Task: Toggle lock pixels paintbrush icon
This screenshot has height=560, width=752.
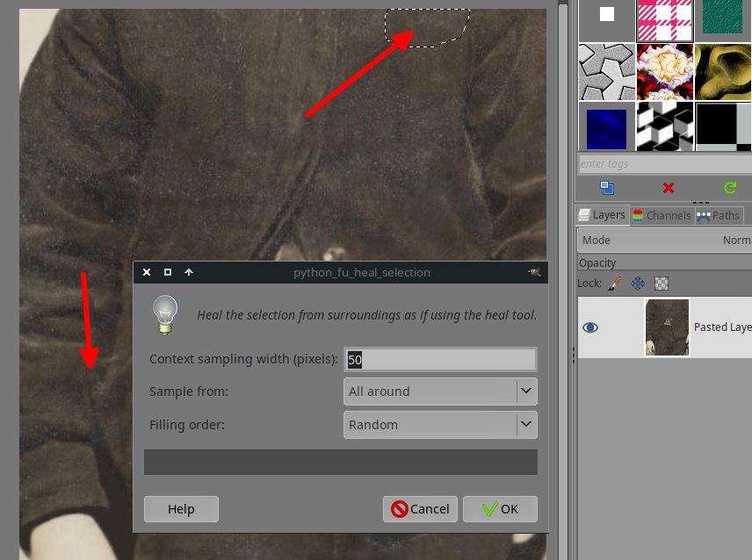Action: pos(614,284)
